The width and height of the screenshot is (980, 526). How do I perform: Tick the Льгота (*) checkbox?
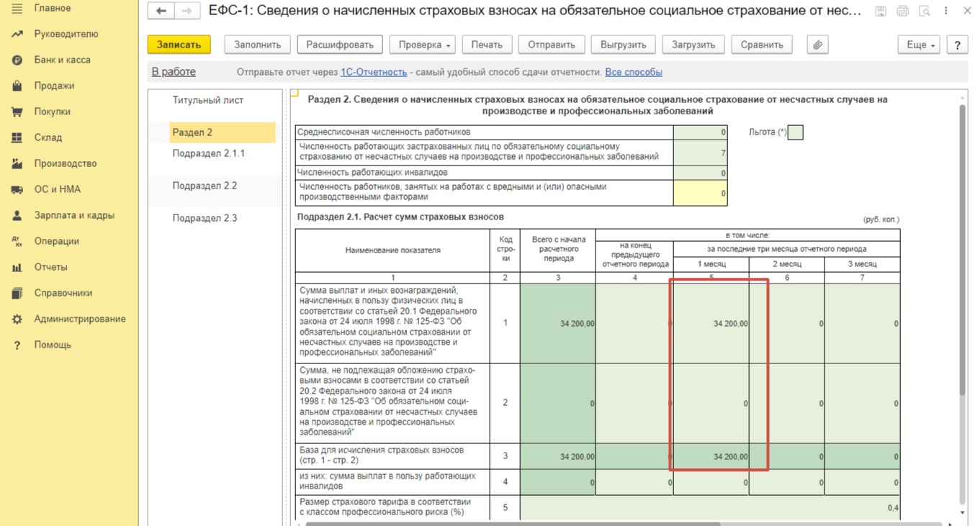coord(795,132)
